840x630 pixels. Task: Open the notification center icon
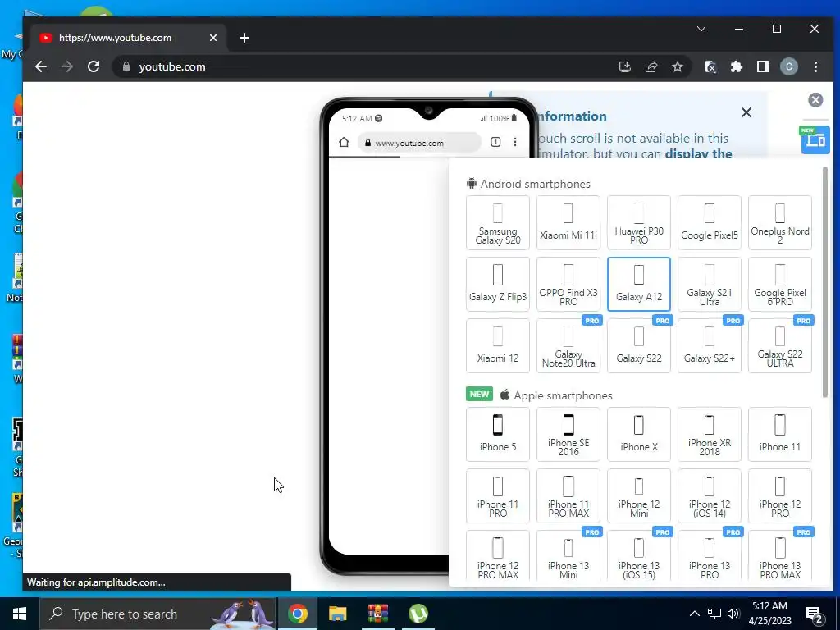click(x=815, y=614)
